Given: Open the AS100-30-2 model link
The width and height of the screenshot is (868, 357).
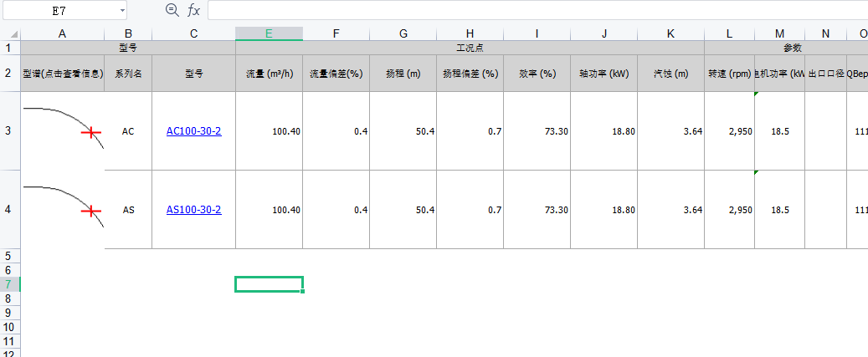Looking at the screenshot, I should pyautogui.click(x=193, y=210).
